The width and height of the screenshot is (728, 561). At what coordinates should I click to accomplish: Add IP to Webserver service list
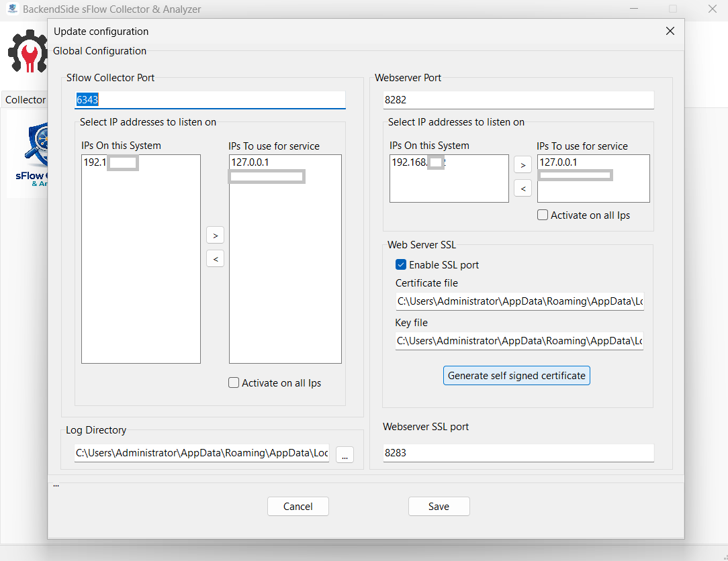[522, 164]
